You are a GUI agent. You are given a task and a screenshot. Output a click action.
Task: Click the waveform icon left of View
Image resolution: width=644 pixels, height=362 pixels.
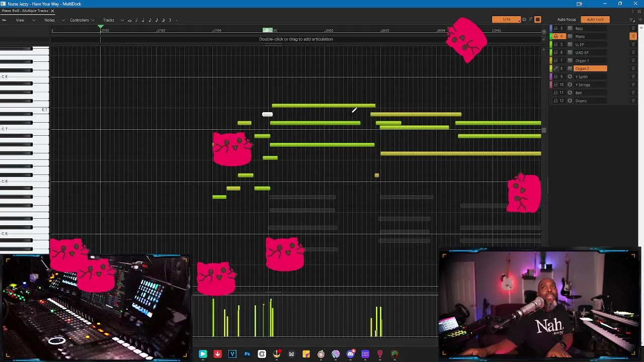coord(4,20)
